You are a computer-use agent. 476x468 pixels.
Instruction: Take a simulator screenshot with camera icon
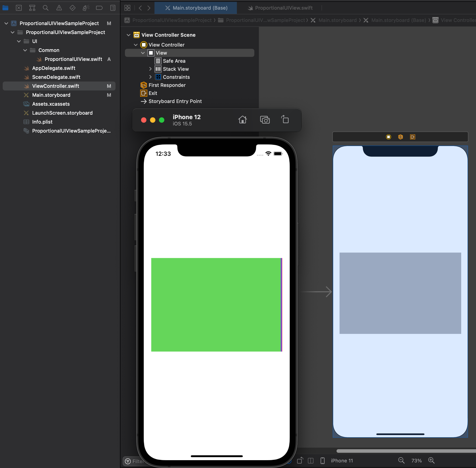[265, 120]
